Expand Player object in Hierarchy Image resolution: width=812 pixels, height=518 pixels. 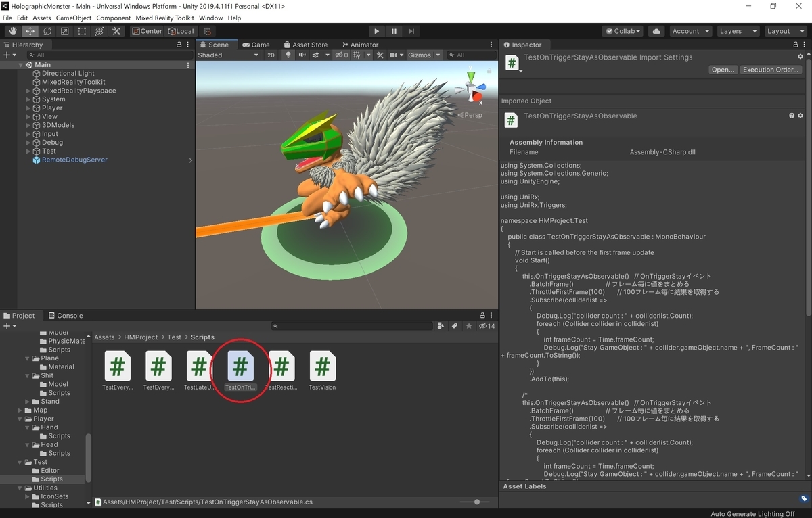pyautogui.click(x=28, y=108)
